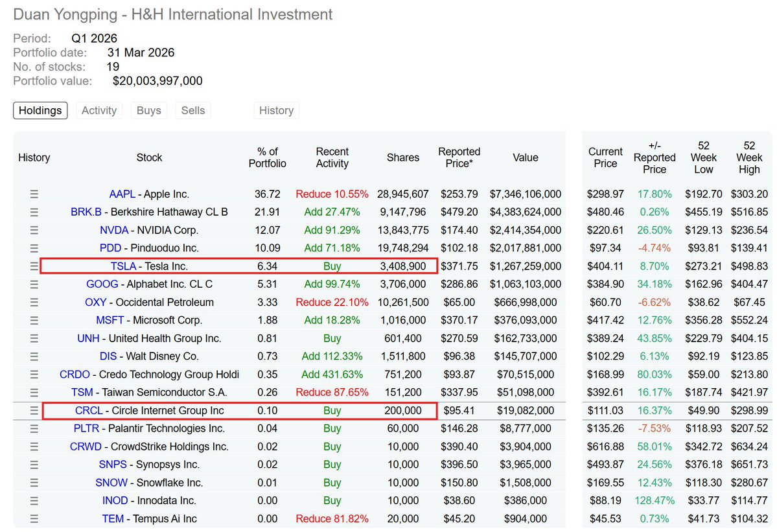Follow the NVDA ticker link

click(114, 230)
